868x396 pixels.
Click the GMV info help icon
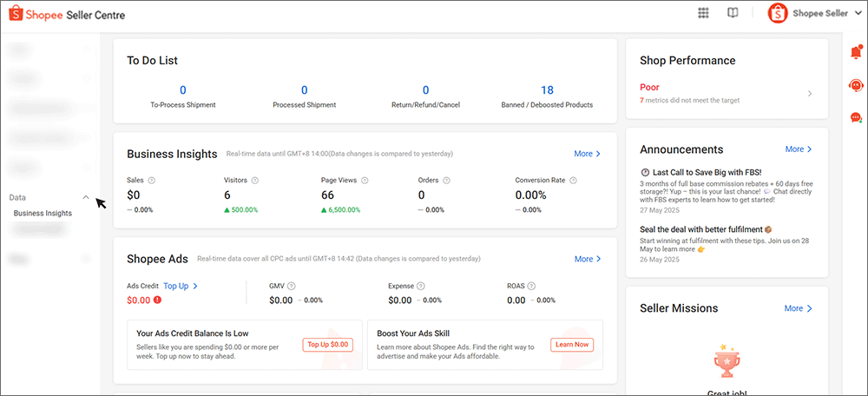coord(291,287)
